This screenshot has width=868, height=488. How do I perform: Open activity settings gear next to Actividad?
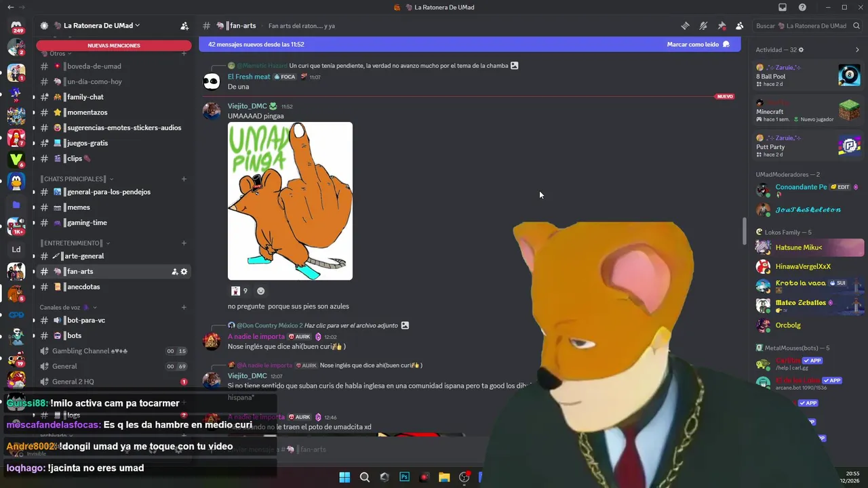pyautogui.click(x=801, y=50)
